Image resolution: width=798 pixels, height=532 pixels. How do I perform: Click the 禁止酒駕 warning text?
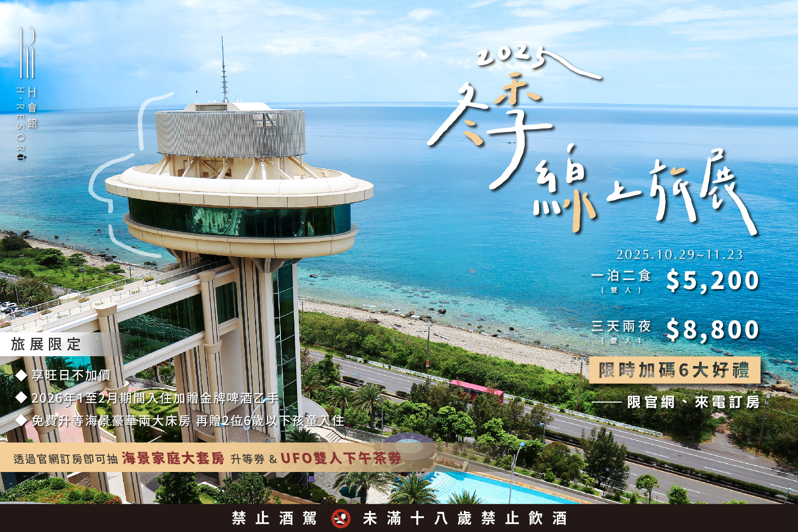pos(275,518)
